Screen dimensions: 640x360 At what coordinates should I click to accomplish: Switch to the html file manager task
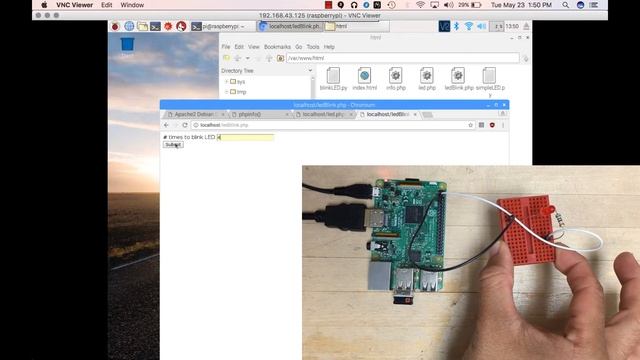[356, 27]
